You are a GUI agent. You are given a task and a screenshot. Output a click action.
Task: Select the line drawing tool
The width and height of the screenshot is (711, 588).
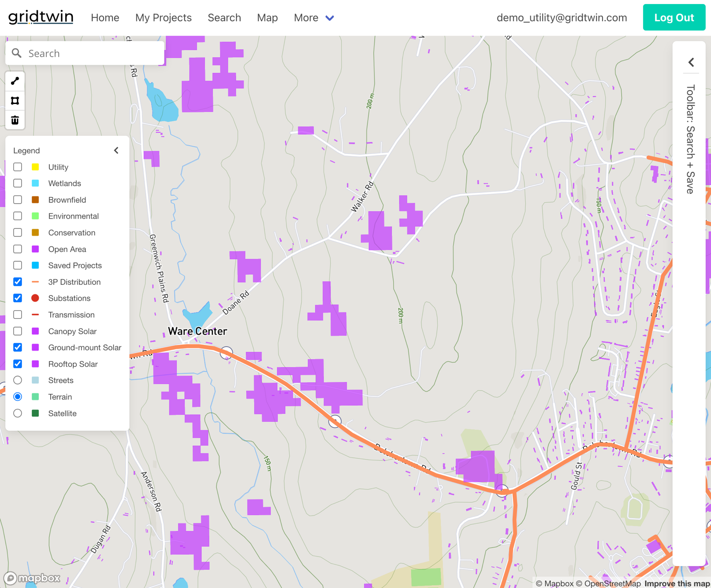point(15,81)
